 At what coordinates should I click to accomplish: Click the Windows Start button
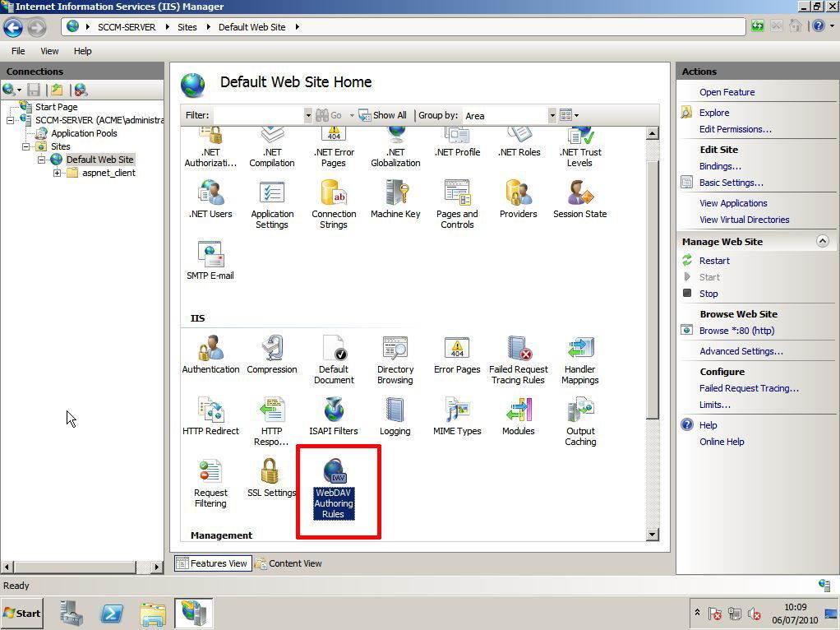(22, 614)
